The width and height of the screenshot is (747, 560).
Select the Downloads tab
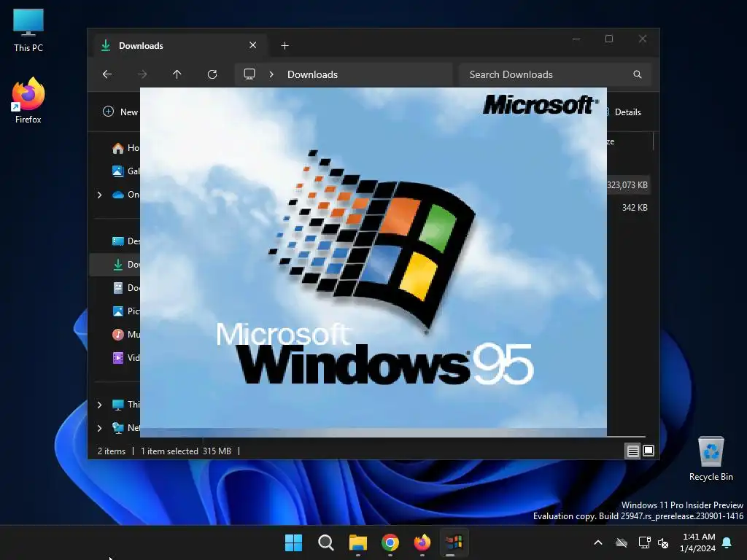coord(179,46)
